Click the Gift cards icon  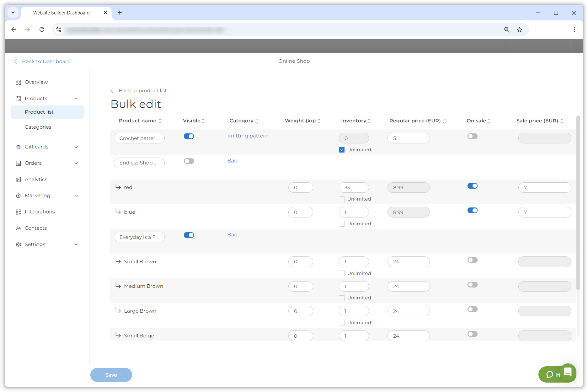click(18, 147)
